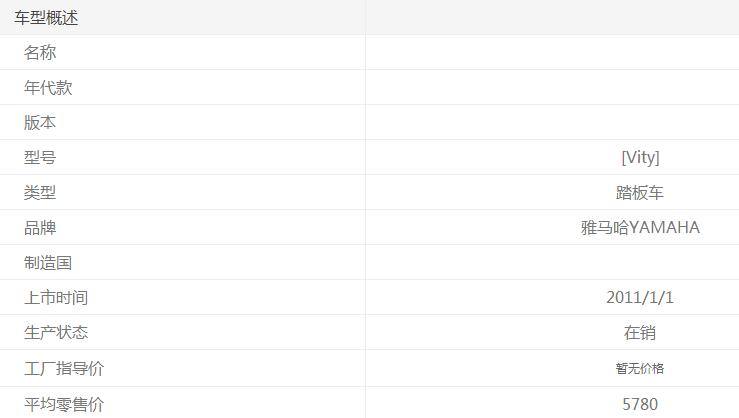Click the 年代款 row label
This screenshot has width=739, height=418.
coord(48,88)
